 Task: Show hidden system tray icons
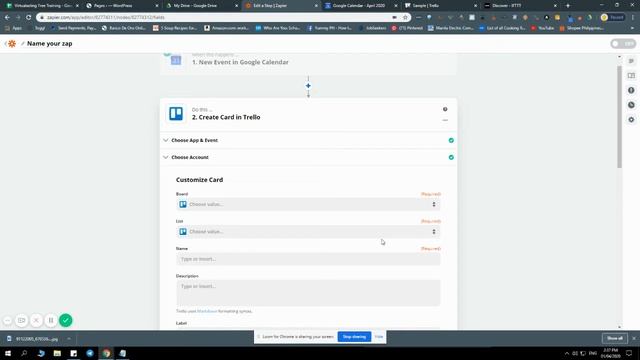pyautogui.click(x=567, y=353)
